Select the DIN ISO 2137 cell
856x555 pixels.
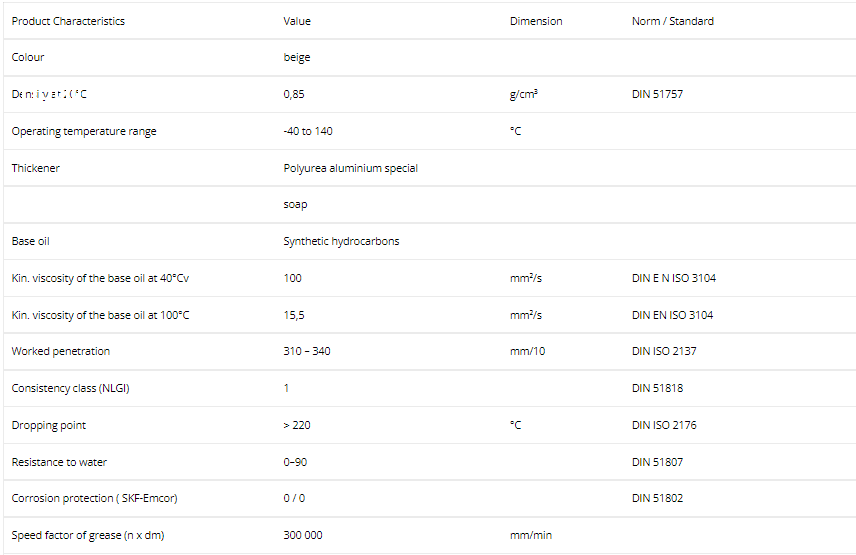(665, 351)
